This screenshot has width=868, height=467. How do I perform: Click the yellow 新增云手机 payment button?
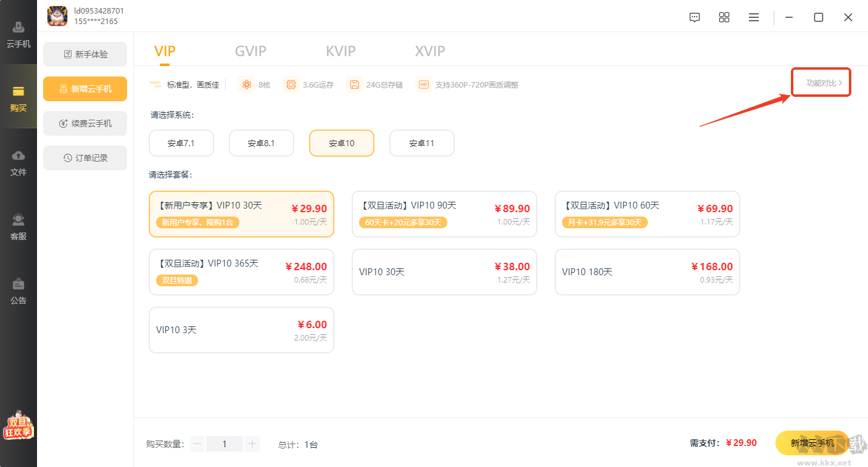[x=812, y=443]
